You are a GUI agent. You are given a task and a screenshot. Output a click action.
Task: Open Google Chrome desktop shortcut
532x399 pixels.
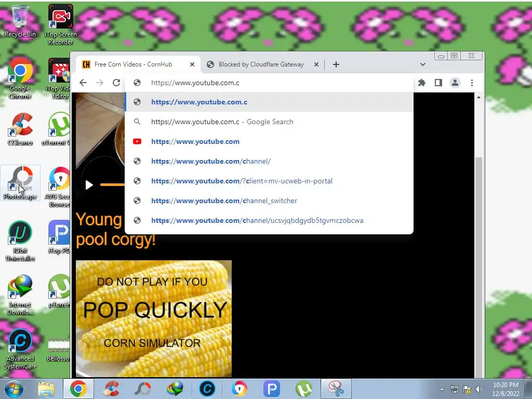coord(20,78)
